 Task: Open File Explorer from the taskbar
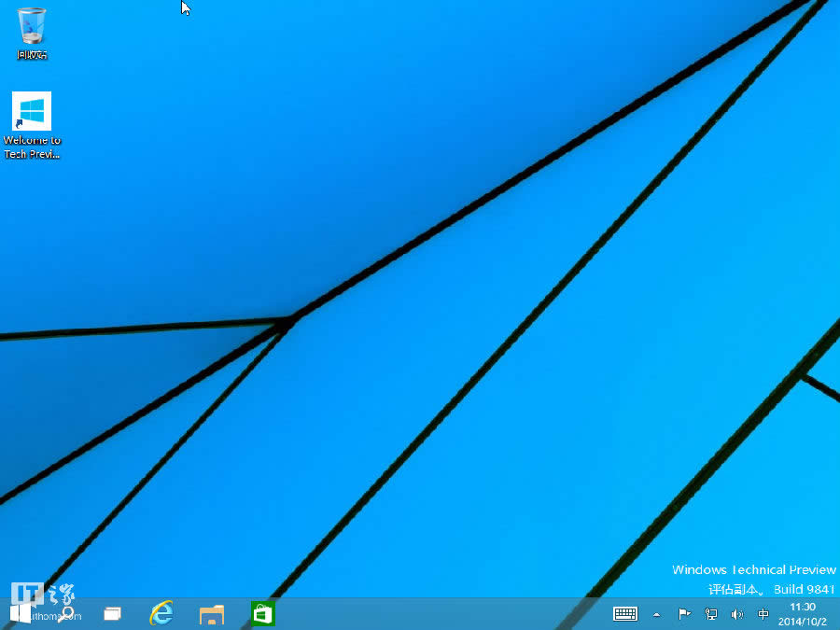click(x=211, y=614)
